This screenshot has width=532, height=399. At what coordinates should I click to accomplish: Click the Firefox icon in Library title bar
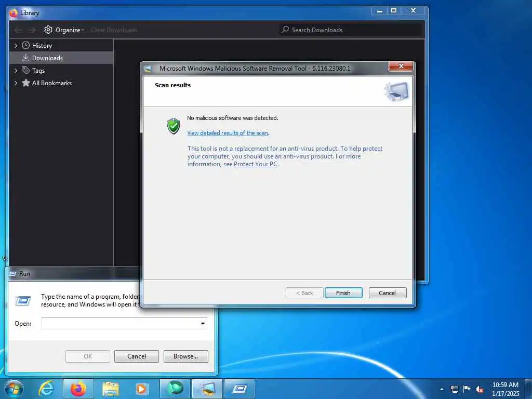[x=14, y=13]
